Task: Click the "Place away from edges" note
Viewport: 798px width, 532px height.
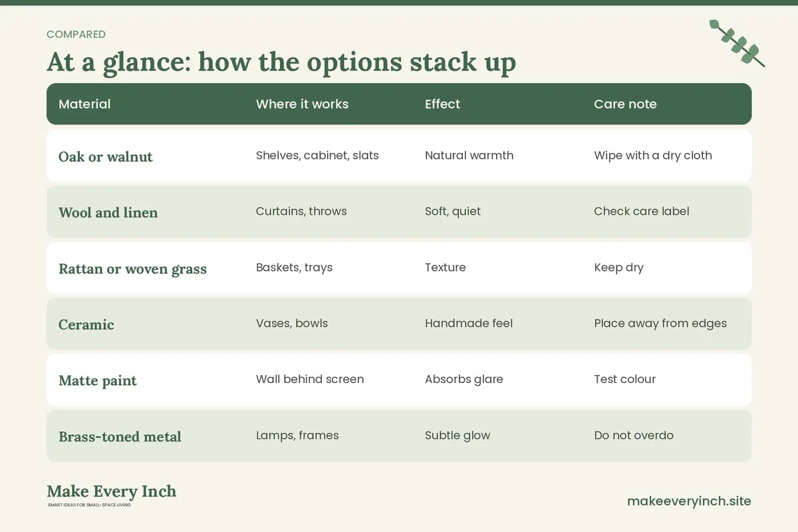Action: pos(660,323)
